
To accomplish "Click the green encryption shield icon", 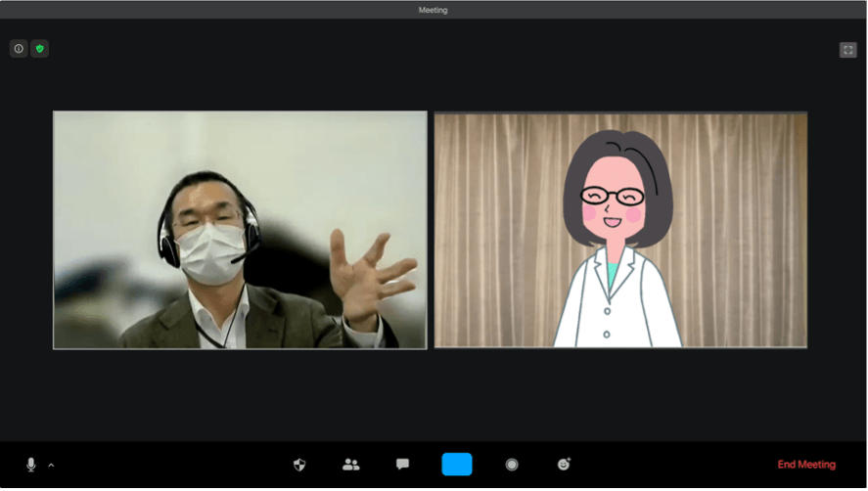I will coord(40,49).
